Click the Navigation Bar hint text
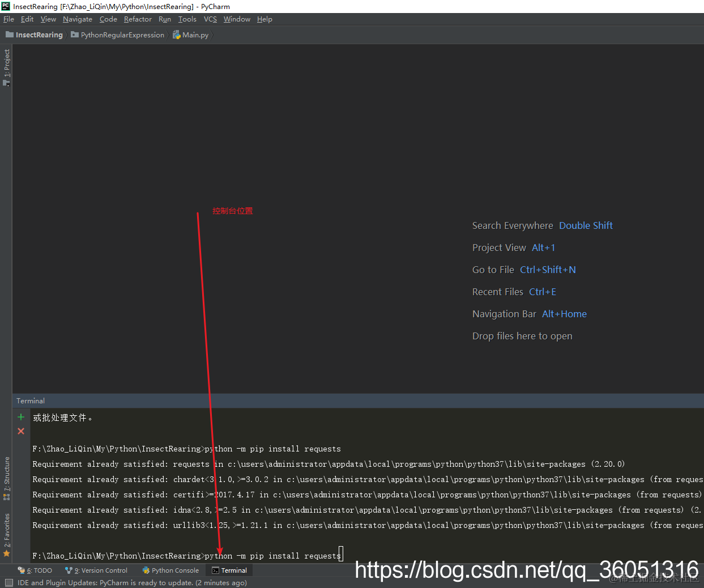The height and width of the screenshot is (588, 704). (x=504, y=314)
